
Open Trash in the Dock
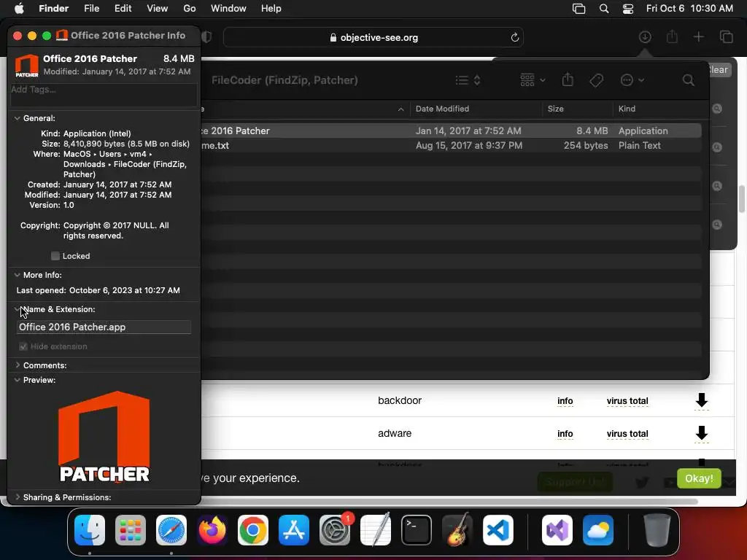click(x=657, y=530)
